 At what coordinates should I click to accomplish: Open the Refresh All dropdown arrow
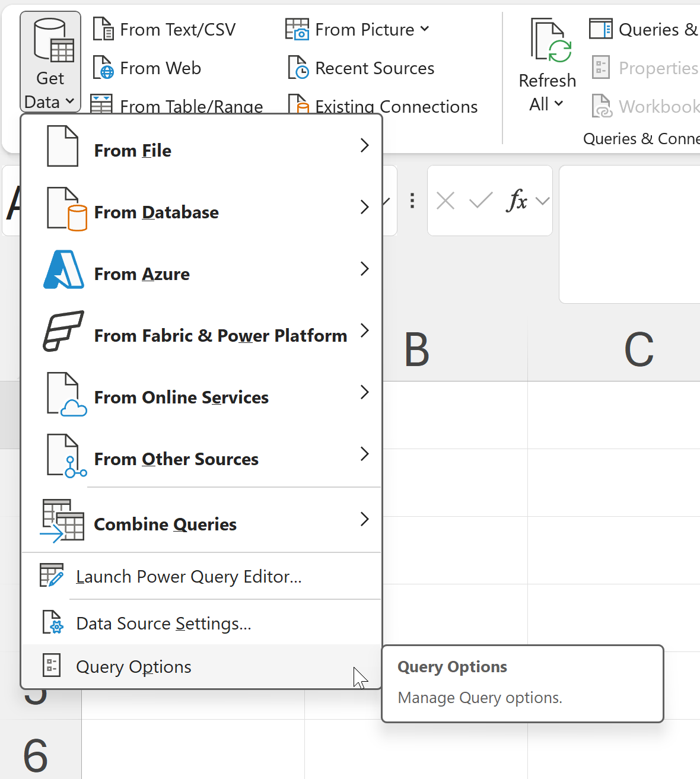tap(559, 104)
